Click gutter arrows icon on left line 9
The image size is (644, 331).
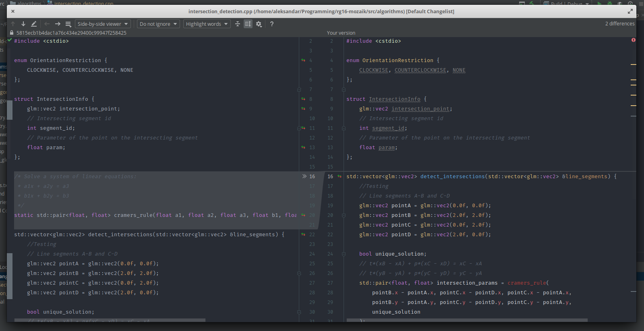tap(303, 109)
